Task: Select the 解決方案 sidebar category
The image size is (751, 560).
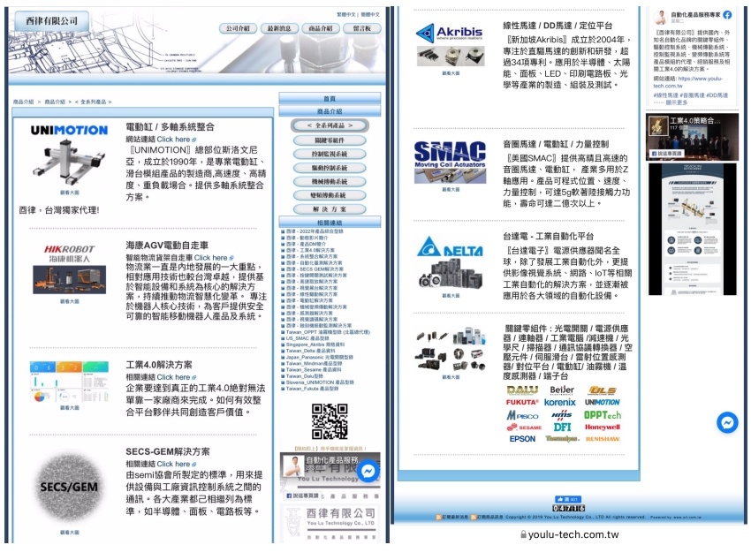Action: click(330, 209)
